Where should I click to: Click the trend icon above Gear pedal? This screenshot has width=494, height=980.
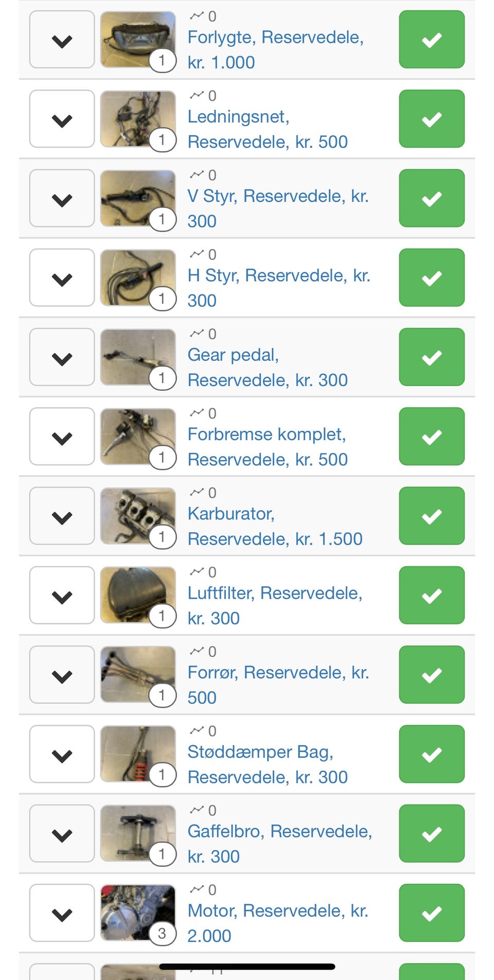coord(197,334)
